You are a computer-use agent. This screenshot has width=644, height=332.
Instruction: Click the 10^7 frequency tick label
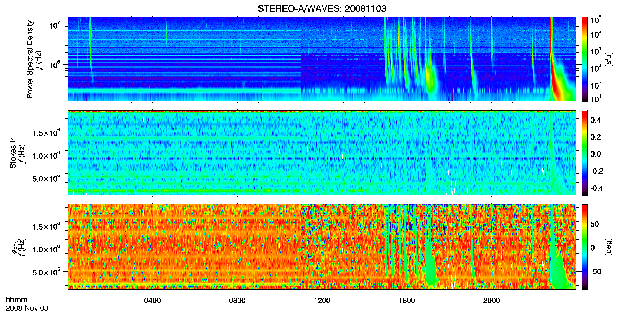click(x=55, y=25)
